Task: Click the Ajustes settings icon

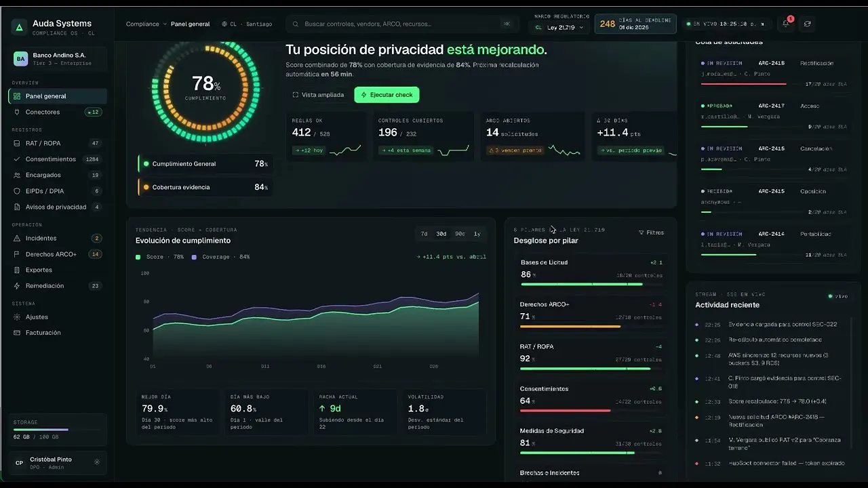Action: 18,317
